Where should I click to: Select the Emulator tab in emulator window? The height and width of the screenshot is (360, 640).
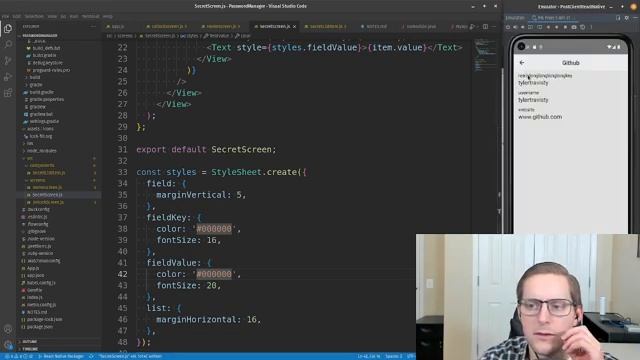pos(515,18)
